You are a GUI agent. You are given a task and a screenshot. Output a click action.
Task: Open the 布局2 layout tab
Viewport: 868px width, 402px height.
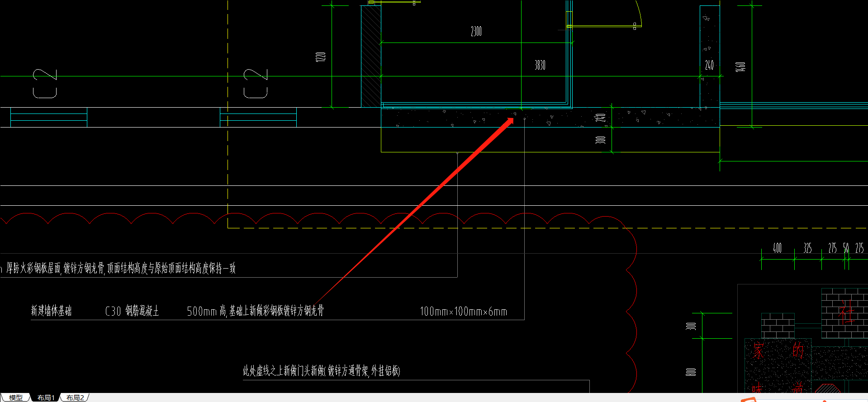(x=75, y=397)
